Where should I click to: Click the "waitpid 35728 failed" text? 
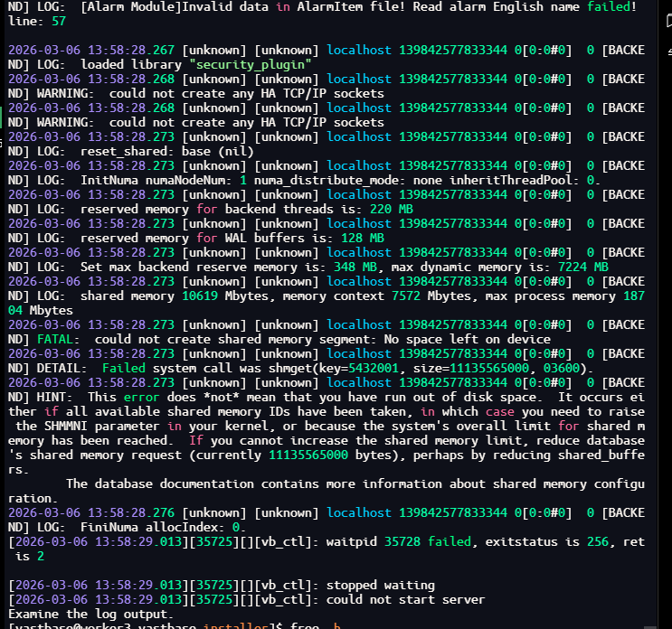(x=399, y=542)
